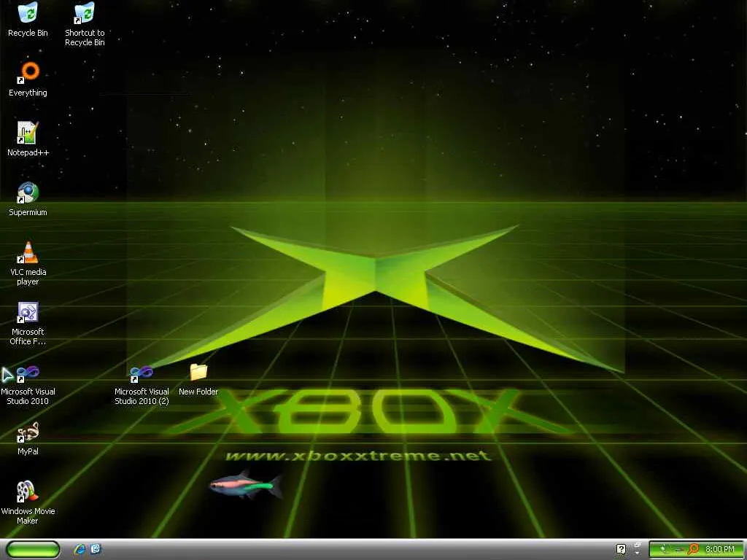The image size is (747, 560).
Task: Open the Recycle Bin desktop icon
Action: pos(28,13)
